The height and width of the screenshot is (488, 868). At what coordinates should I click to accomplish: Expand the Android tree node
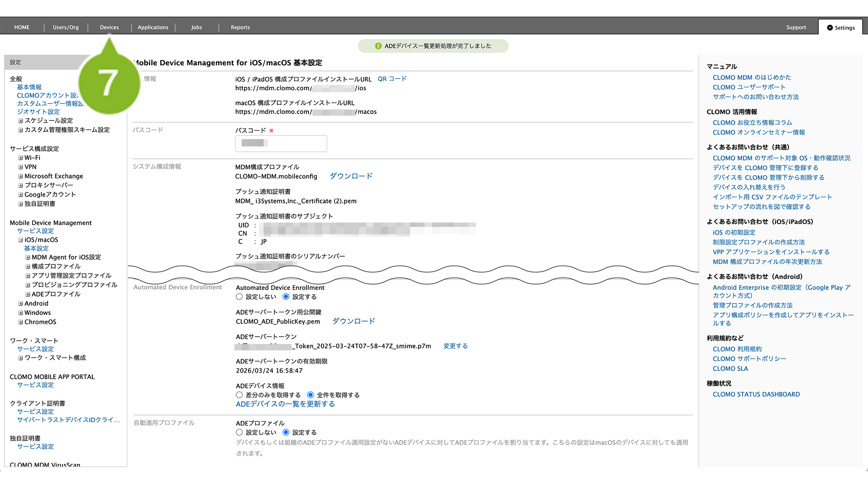[x=21, y=304]
